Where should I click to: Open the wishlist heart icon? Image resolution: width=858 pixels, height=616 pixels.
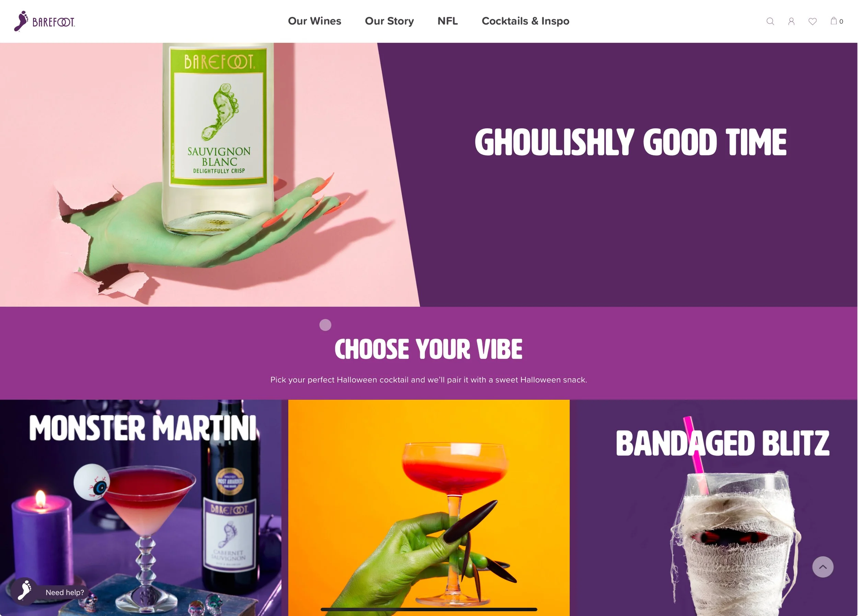[812, 22]
